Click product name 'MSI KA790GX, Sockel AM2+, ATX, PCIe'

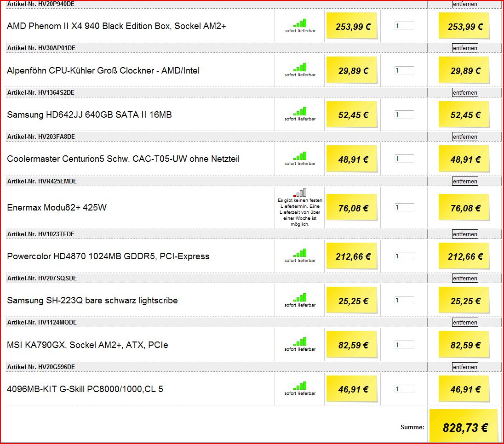coord(87,345)
